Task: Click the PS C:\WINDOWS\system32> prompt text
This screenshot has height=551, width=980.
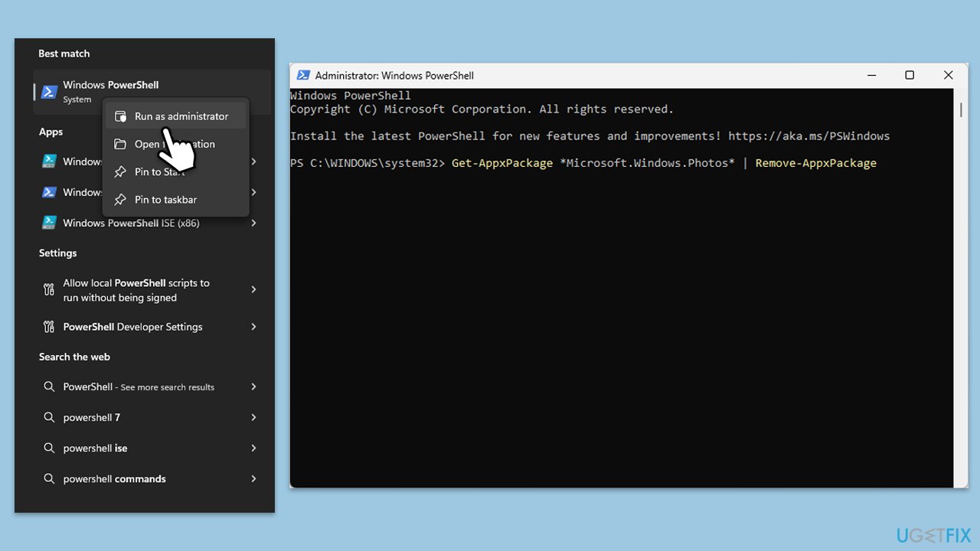Action: [x=367, y=163]
